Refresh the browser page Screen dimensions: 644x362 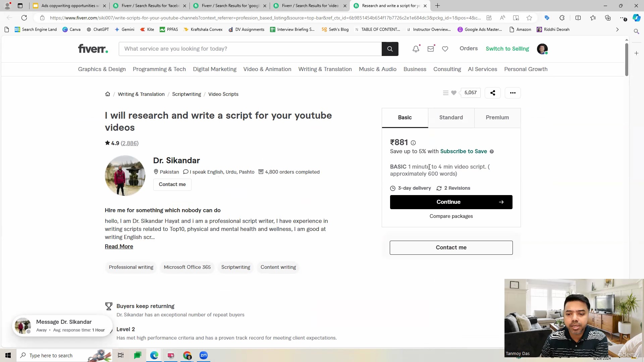coord(24,18)
